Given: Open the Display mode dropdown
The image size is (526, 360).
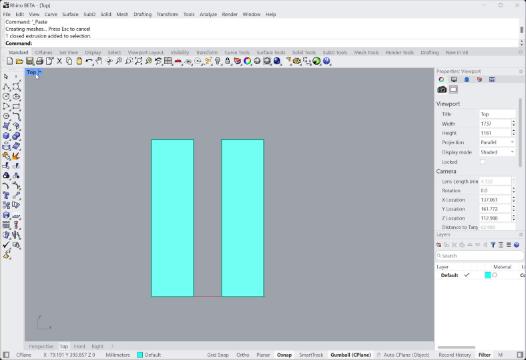Looking at the screenshot, I should point(497,152).
